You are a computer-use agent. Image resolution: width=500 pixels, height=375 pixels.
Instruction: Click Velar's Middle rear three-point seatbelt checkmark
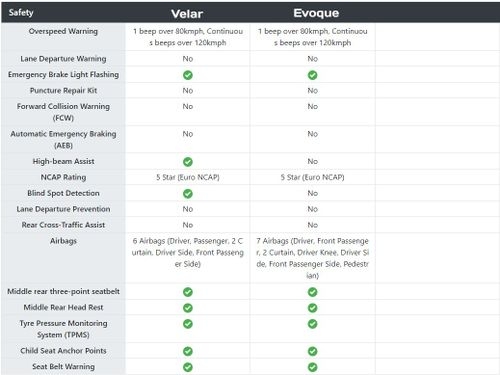(188, 292)
